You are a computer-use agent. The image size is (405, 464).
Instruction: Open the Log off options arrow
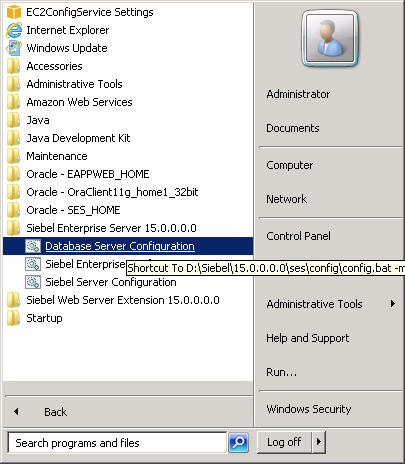[319, 442]
